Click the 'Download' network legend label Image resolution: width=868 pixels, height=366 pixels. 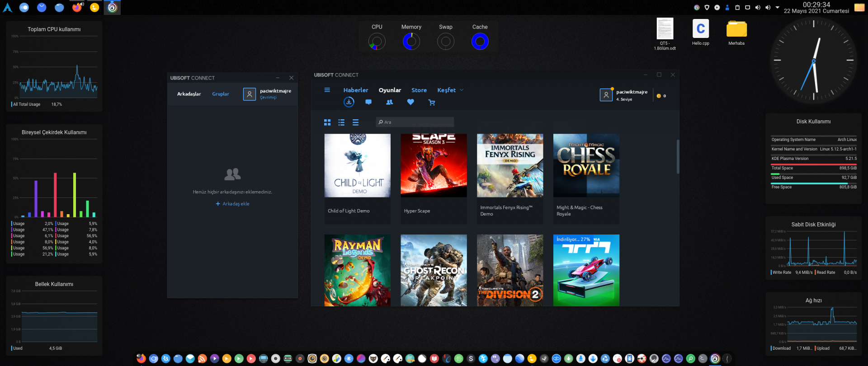pyautogui.click(x=782, y=348)
